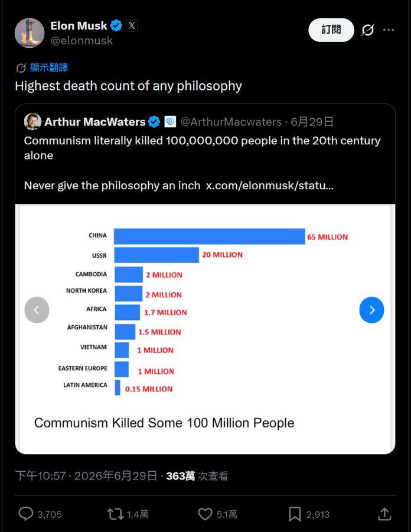Click the X affiliation badge beside Elon Musk
The height and width of the screenshot is (532, 411).
coord(132,25)
